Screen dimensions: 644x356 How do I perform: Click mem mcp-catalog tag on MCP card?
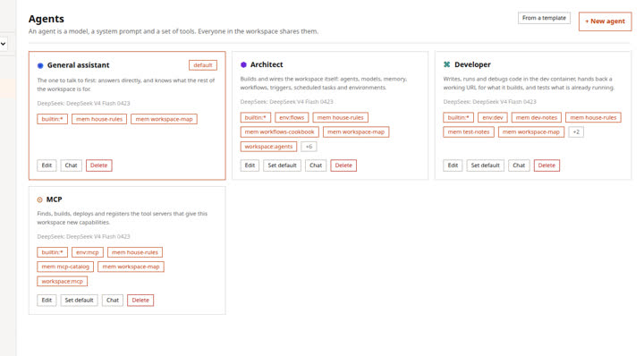point(65,267)
